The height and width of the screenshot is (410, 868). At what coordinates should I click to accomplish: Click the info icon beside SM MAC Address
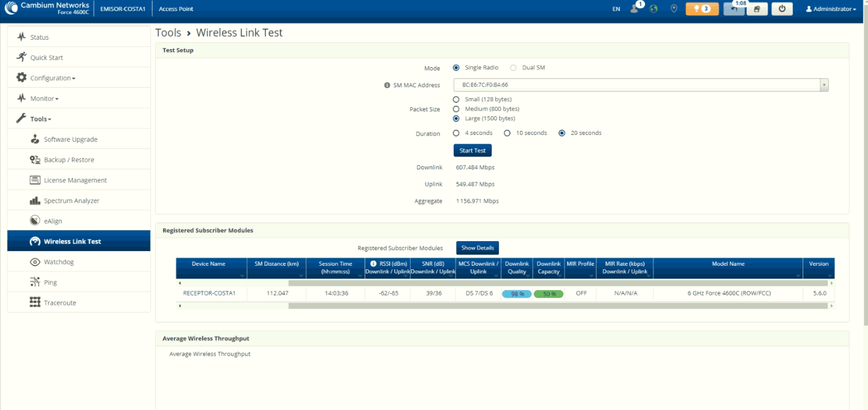387,85
